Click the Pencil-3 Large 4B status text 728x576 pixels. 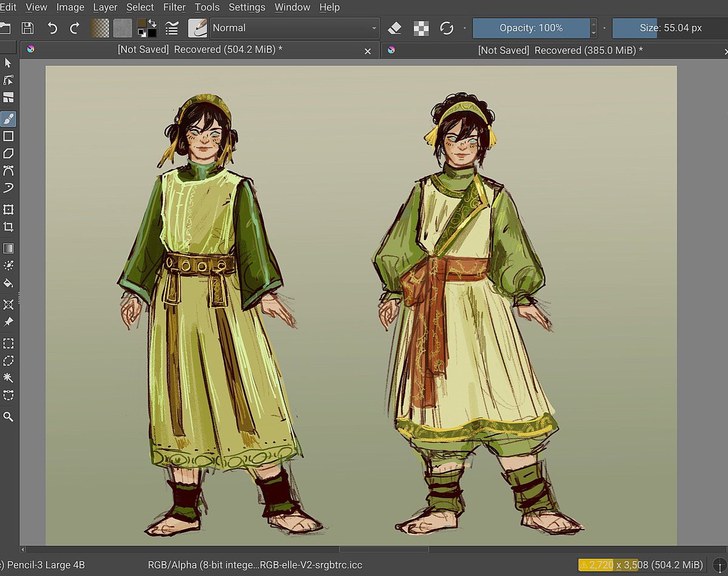(42, 565)
